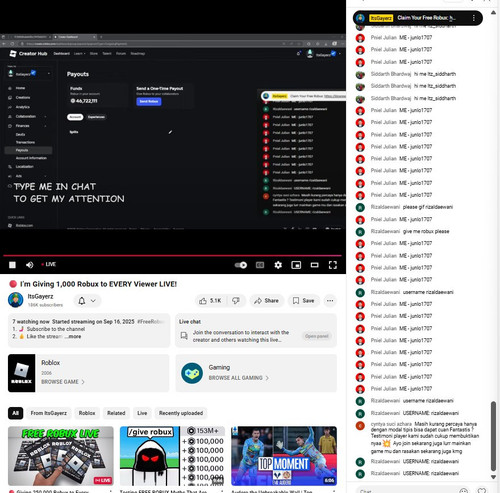Select Recently uploaded filter chip
This screenshot has height=493, width=500.
(181, 413)
